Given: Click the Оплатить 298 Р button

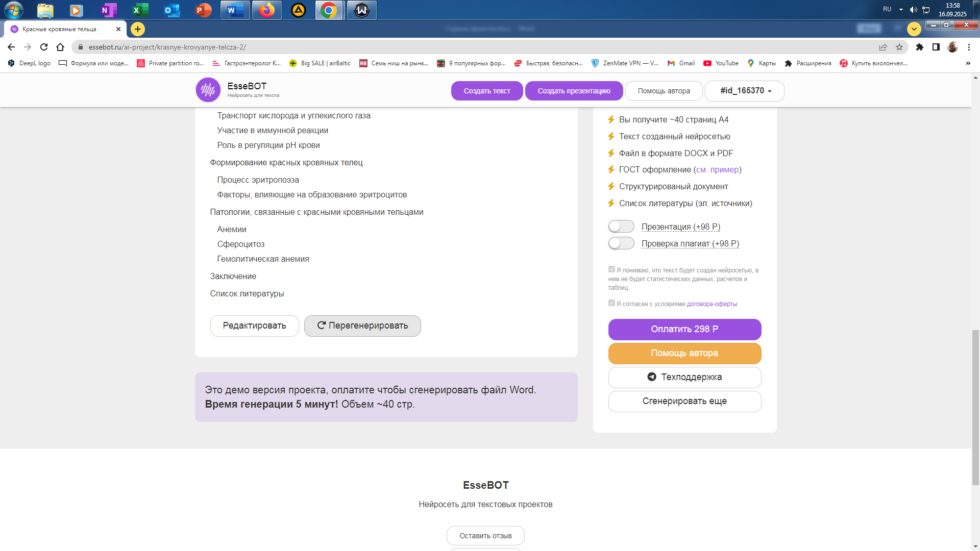Looking at the screenshot, I should [684, 329].
